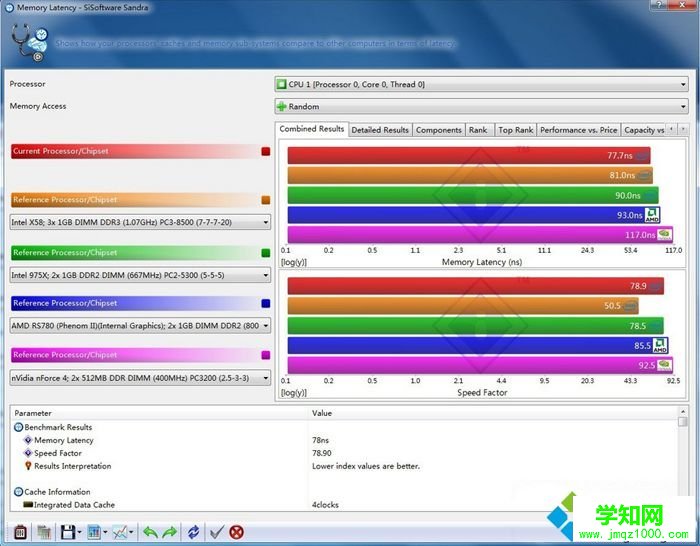Open the AMD RS780 reference chipset dropdown
Viewport: 700px width, 546px height.
pos(140,325)
